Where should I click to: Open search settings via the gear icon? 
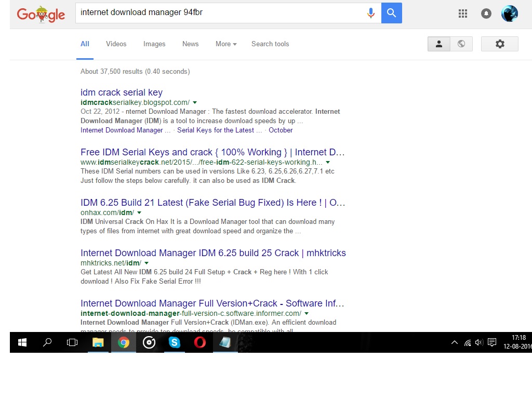pos(499,44)
